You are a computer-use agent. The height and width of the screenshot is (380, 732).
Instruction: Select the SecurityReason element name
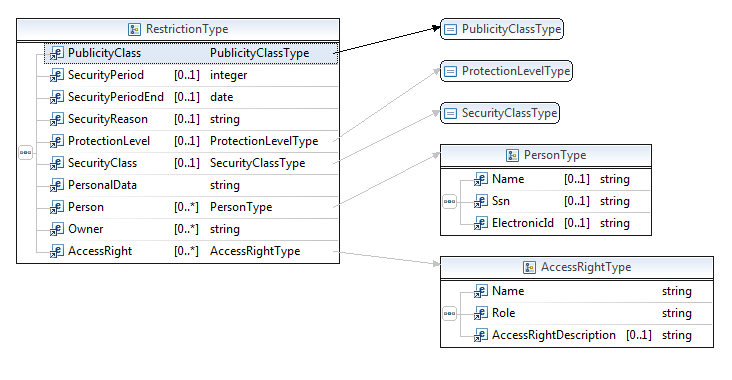(108, 119)
